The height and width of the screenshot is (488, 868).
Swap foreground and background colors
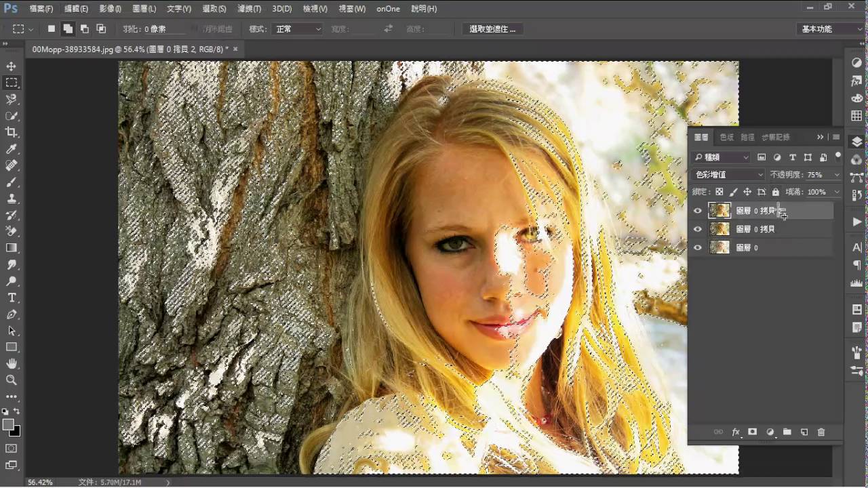click(x=17, y=411)
